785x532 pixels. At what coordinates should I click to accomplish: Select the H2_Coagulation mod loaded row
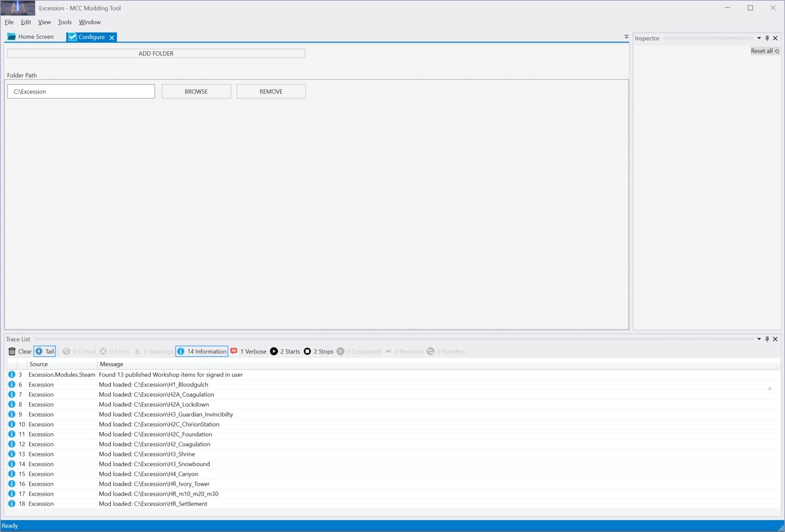[393, 444]
